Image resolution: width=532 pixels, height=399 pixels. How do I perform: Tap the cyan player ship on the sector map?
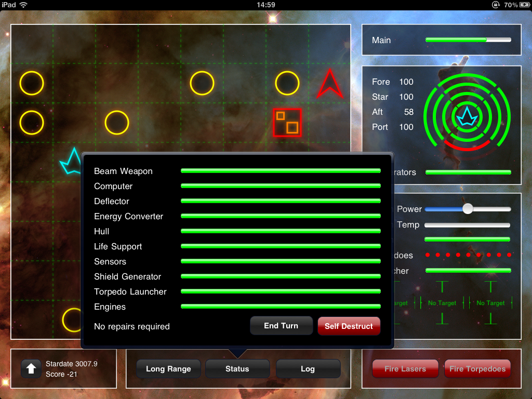click(x=72, y=162)
